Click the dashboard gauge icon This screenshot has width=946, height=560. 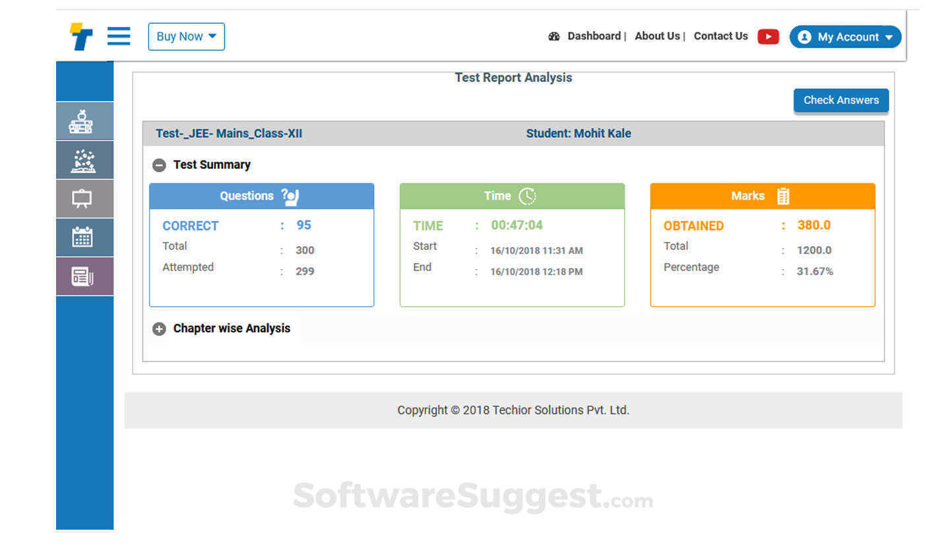point(553,36)
